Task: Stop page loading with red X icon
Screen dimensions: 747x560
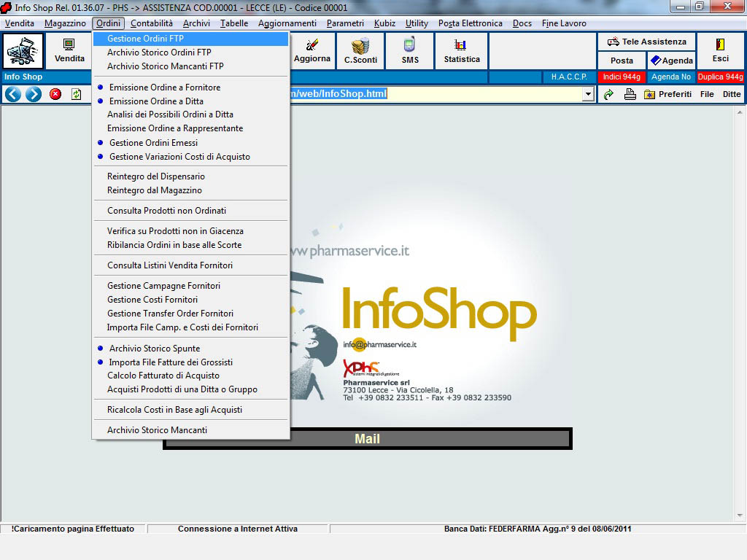Action: pyautogui.click(x=55, y=94)
